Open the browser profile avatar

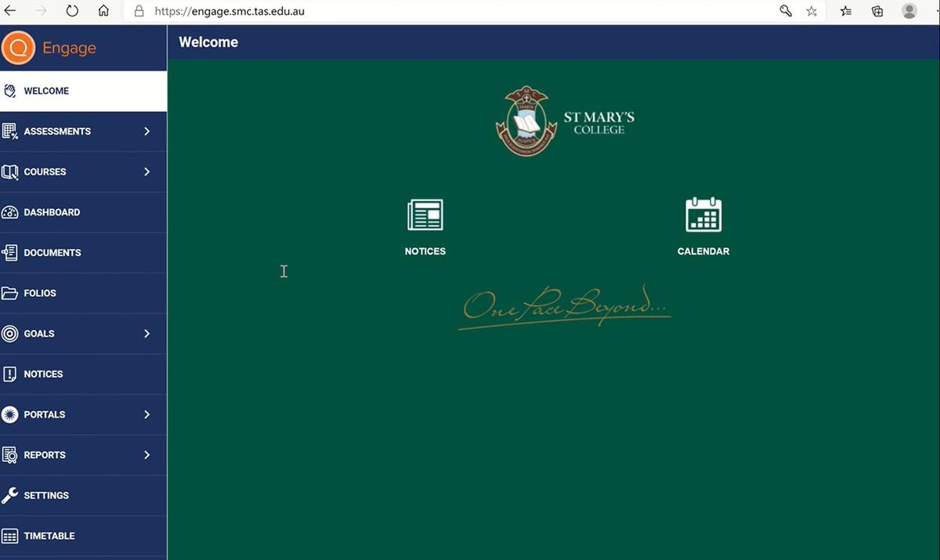[x=909, y=11]
